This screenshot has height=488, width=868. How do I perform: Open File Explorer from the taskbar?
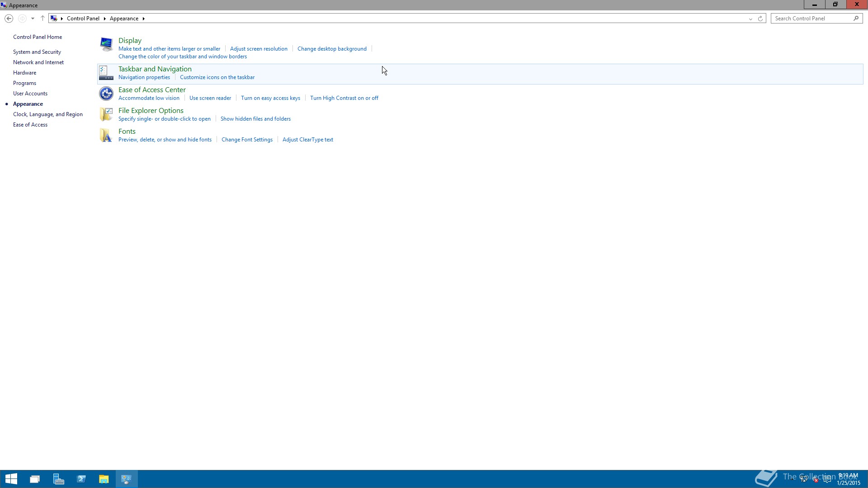point(104,479)
